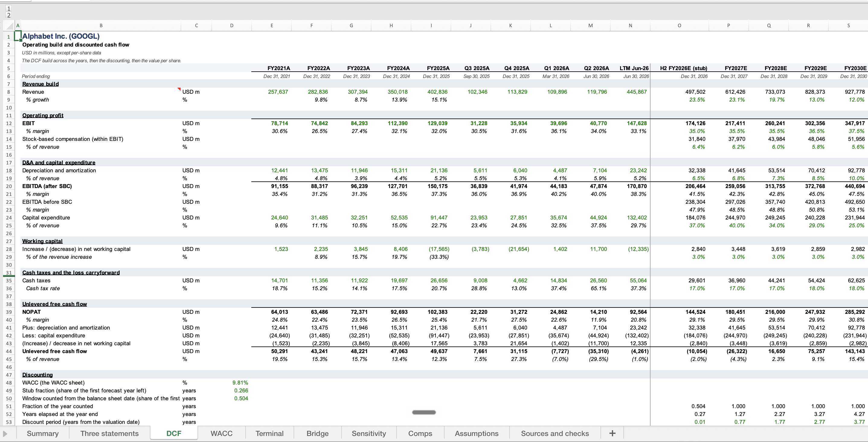Click the Period ending label
Viewport: 868px width, 442px height.
(36, 76)
